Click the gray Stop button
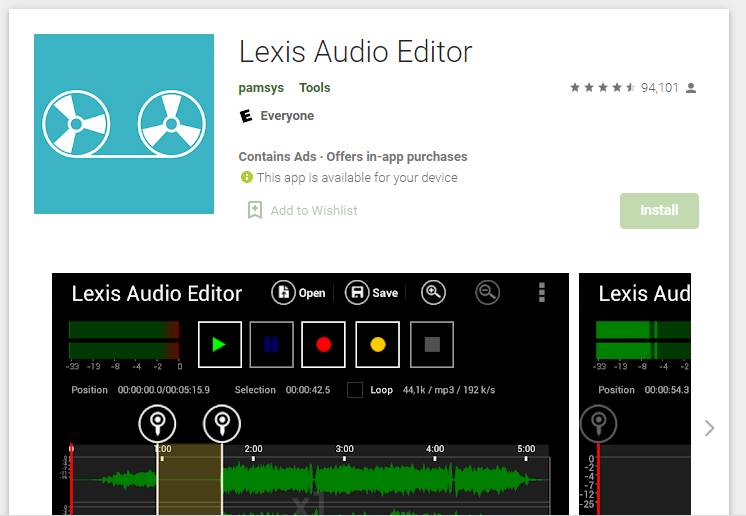The image size is (746, 516). pos(432,344)
